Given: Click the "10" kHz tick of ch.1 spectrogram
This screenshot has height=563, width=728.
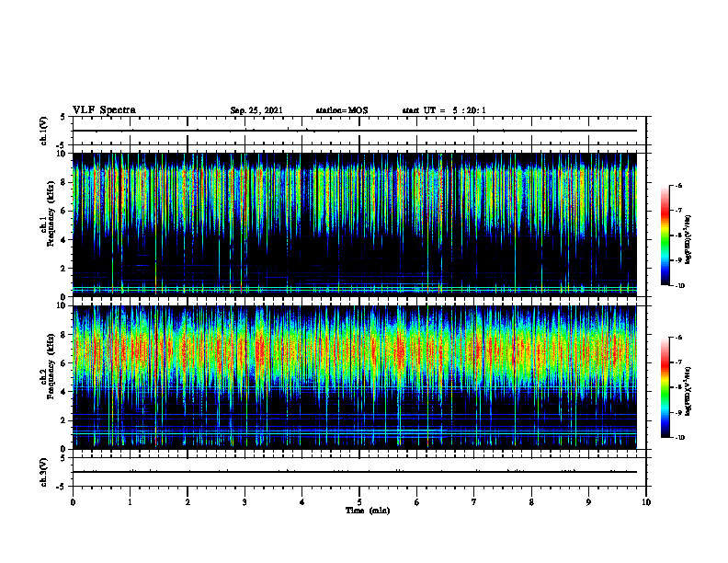Looking at the screenshot, I should 63,154.
